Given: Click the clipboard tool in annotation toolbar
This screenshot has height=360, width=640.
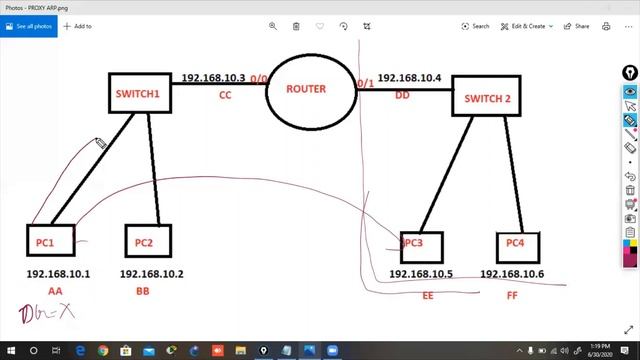Looking at the screenshot, I should [630, 232].
